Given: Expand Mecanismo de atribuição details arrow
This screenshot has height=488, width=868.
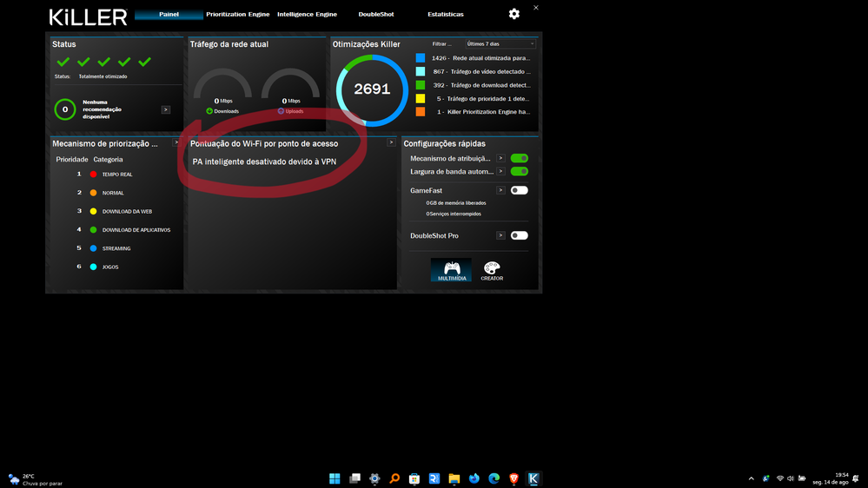Looking at the screenshot, I should pos(500,158).
